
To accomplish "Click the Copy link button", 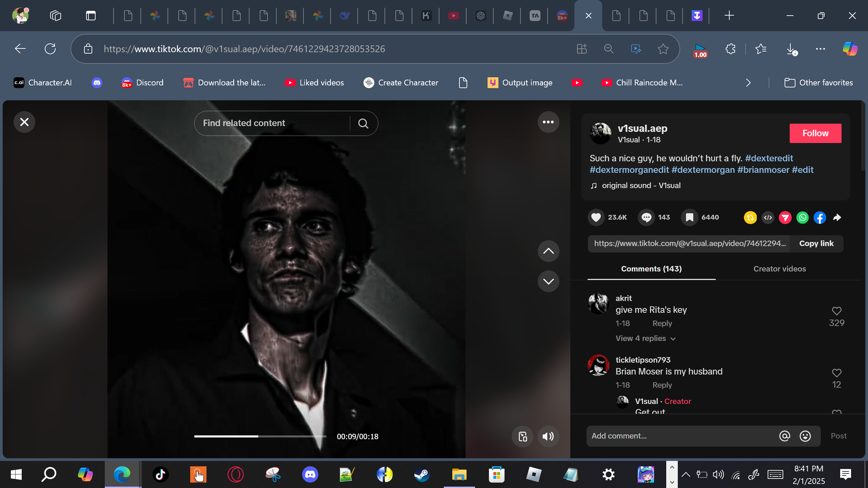I will click(x=816, y=244).
